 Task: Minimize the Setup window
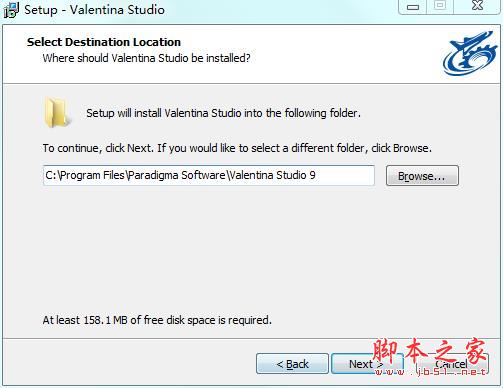click(x=413, y=7)
